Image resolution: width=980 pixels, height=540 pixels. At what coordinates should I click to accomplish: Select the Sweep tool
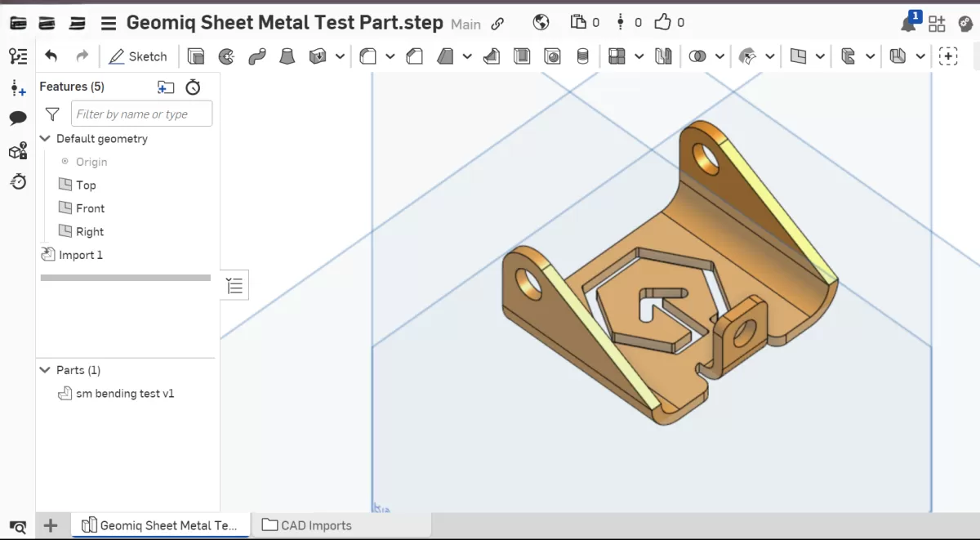tap(257, 56)
